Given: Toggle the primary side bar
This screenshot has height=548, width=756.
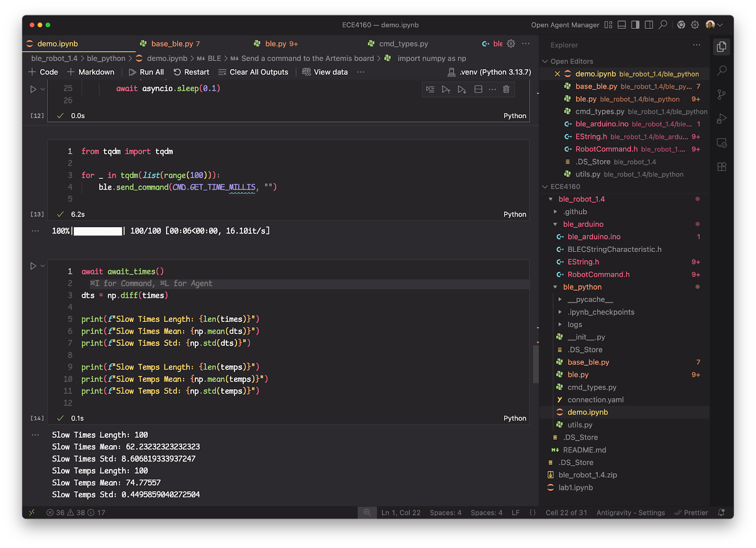Looking at the screenshot, I should [636, 25].
